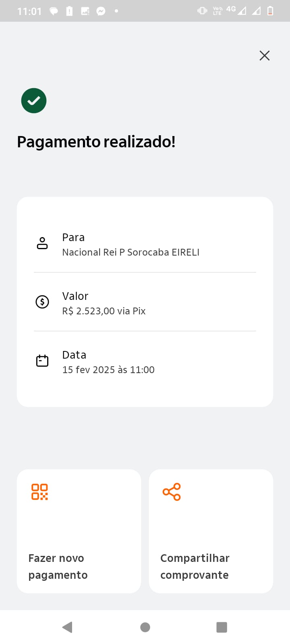Tap the status bar clock showing 11:01
Image resolution: width=290 pixels, height=644 pixels.
pos(29,11)
